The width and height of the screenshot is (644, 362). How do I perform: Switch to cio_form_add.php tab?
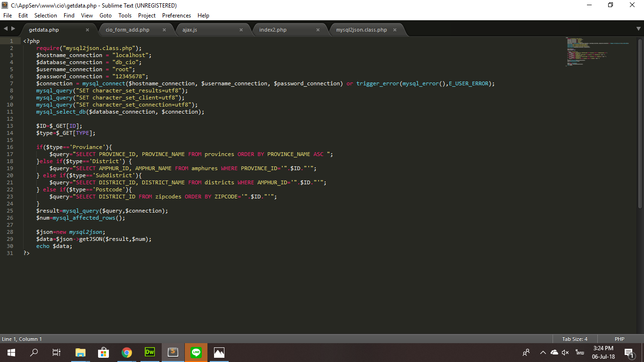click(127, 30)
